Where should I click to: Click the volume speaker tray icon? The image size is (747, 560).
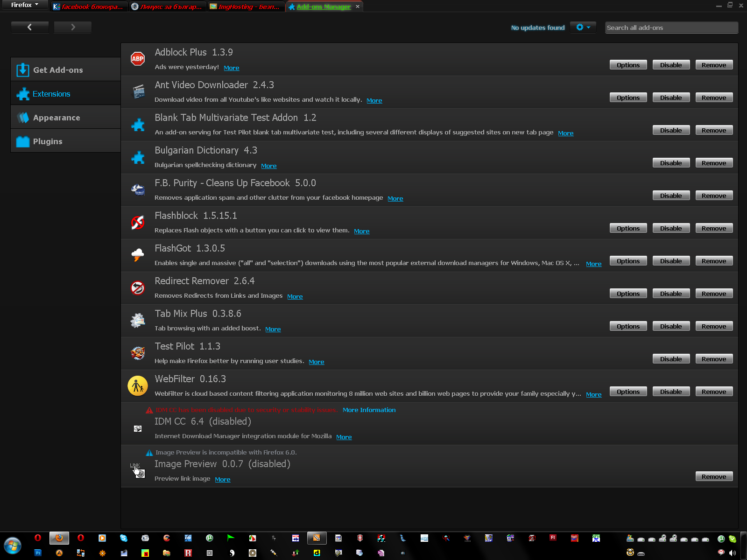[x=732, y=553]
